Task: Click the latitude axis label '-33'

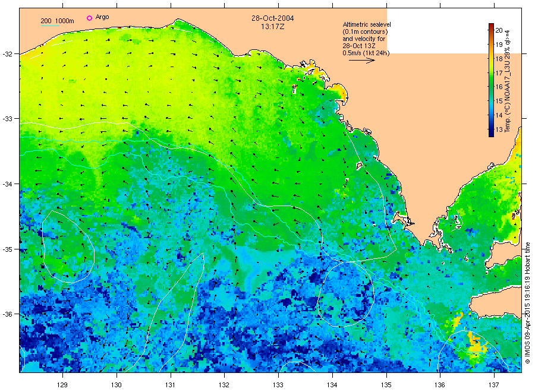Action: click(7, 119)
